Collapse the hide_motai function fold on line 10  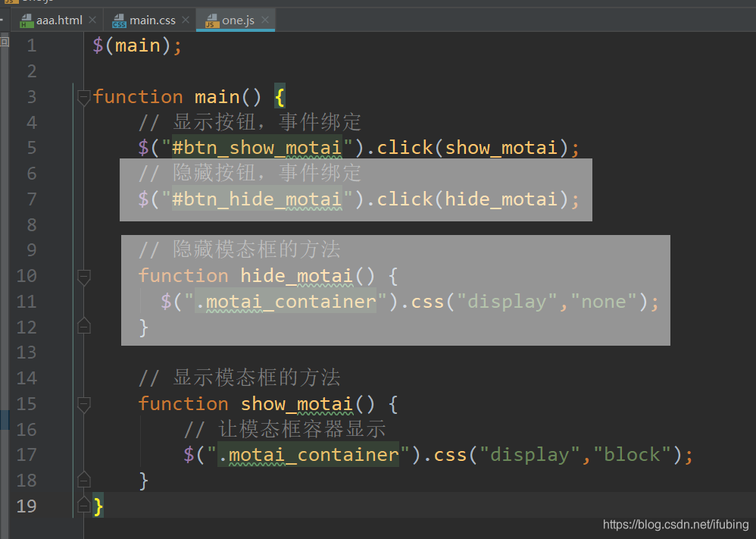84,277
